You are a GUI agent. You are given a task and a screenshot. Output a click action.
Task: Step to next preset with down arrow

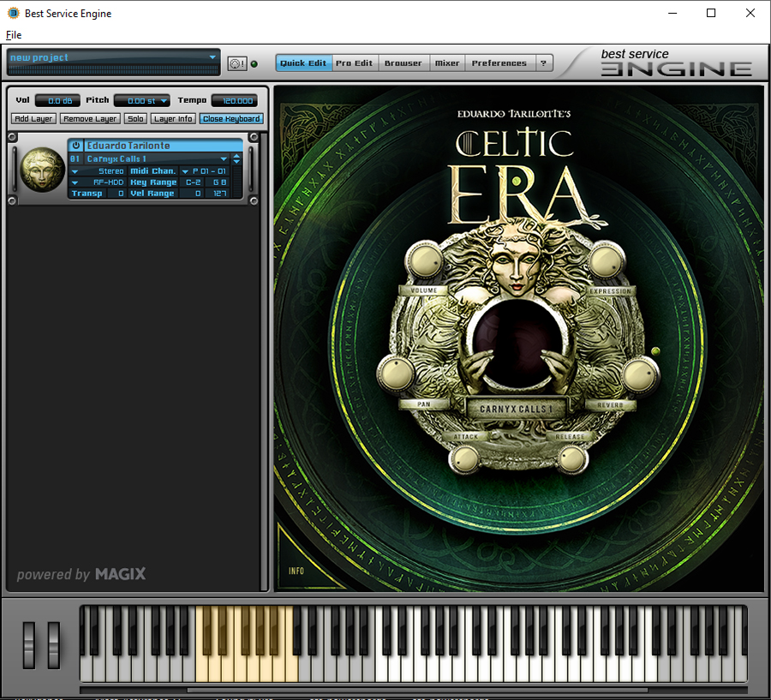tap(237, 162)
